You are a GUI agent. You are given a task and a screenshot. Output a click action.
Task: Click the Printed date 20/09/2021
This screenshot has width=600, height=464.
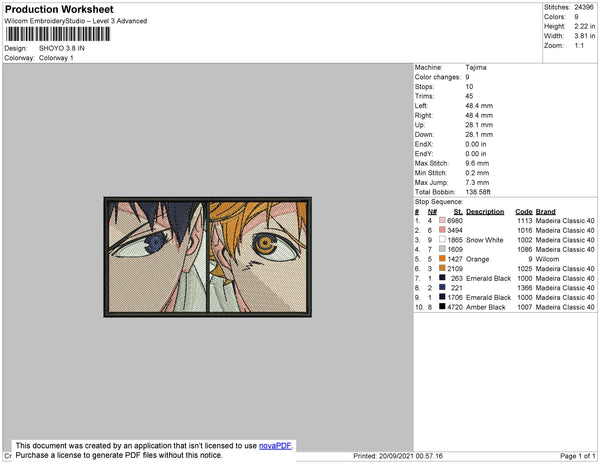[x=396, y=456]
